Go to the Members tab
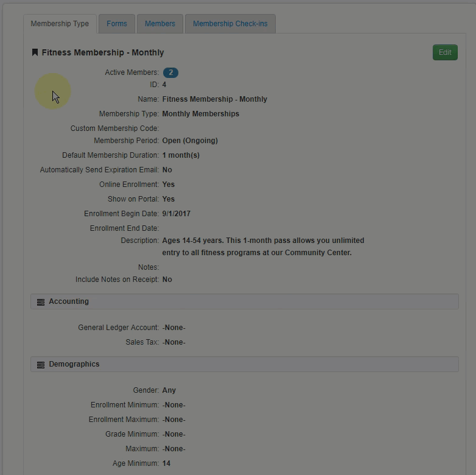476x475 pixels. tap(160, 24)
